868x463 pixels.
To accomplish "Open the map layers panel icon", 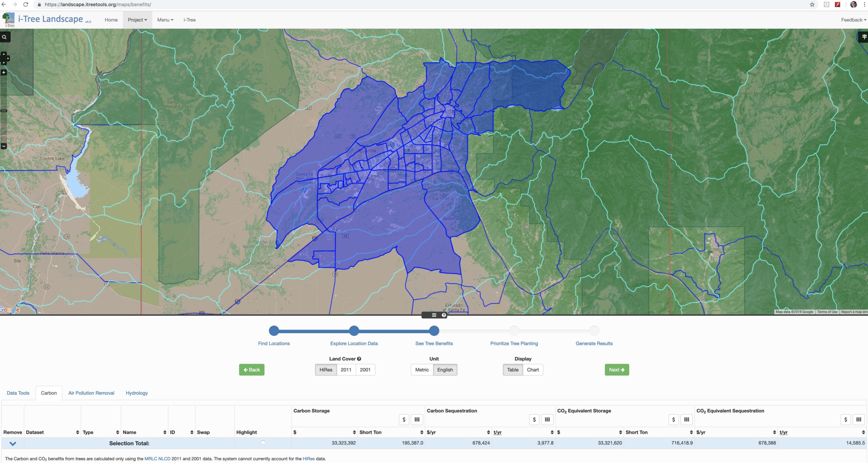I will coord(864,37).
